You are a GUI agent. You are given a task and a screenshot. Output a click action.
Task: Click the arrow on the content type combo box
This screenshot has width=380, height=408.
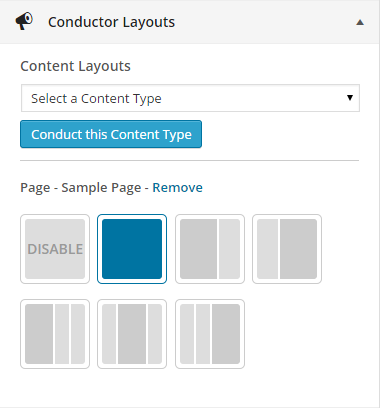pos(350,98)
